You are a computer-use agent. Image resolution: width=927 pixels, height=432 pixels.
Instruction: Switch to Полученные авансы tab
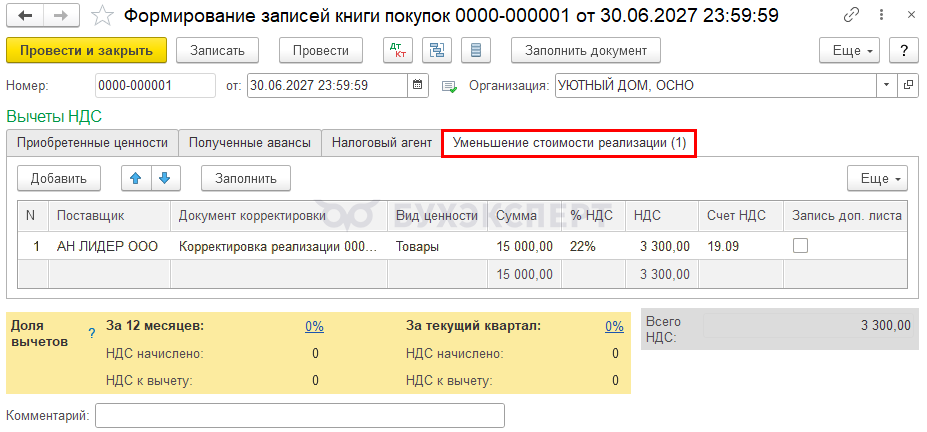click(249, 143)
